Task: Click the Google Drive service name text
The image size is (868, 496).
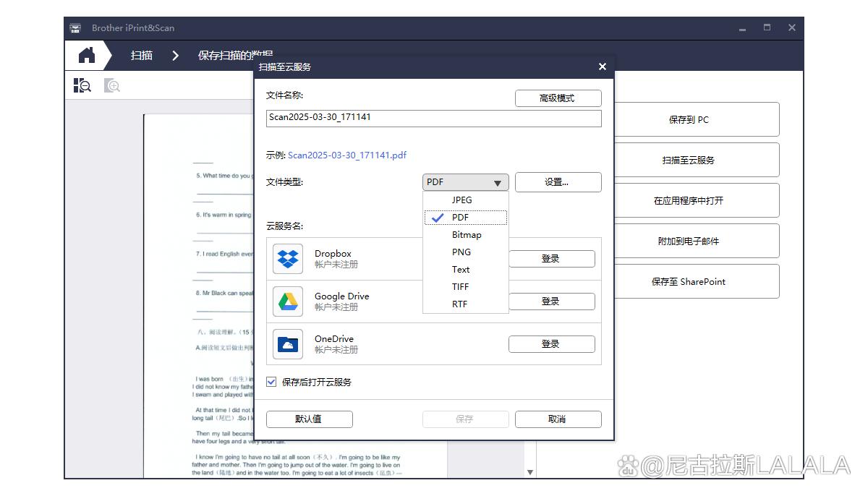Action: click(341, 296)
